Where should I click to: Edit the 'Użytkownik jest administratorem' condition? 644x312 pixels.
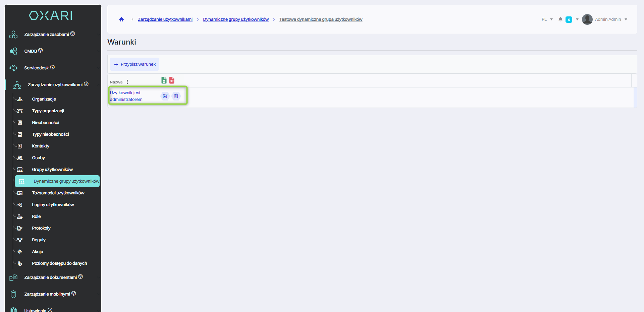coord(165,96)
